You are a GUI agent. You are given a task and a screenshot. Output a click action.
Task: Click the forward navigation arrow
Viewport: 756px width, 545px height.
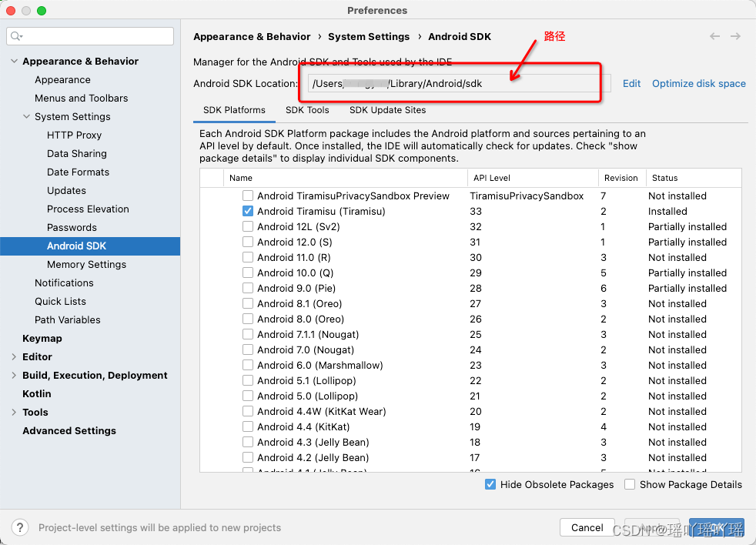[x=735, y=36]
